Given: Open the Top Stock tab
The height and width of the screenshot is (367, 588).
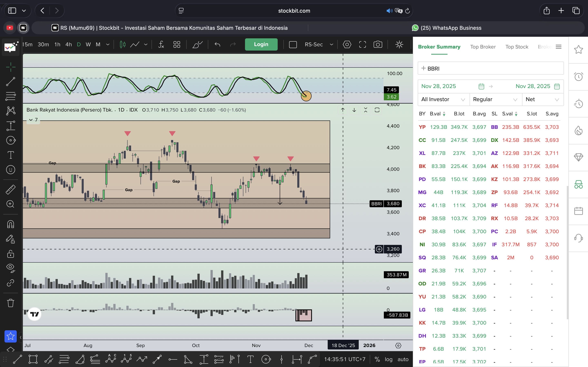Looking at the screenshot, I should 517,47.
